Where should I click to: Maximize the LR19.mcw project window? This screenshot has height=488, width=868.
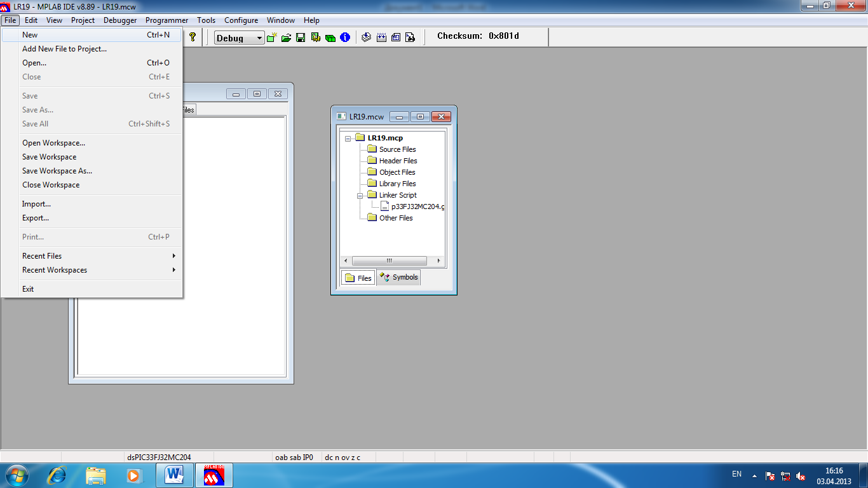point(420,116)
